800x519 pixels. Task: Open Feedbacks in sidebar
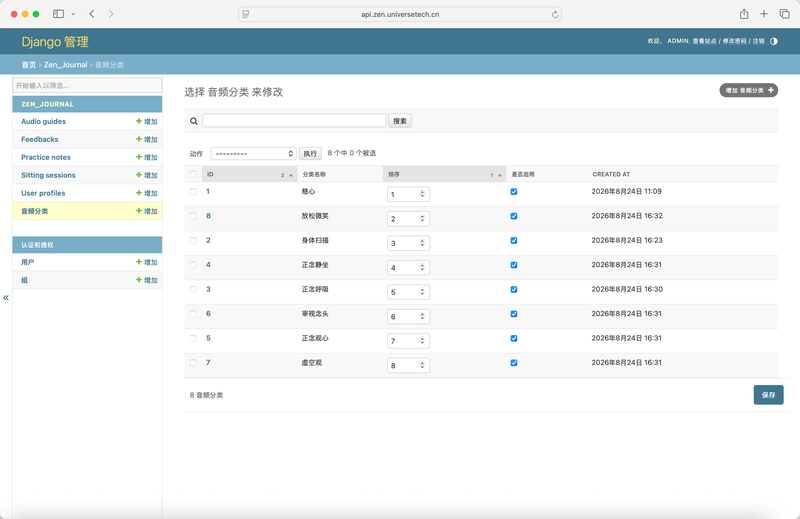click(40, 139)
